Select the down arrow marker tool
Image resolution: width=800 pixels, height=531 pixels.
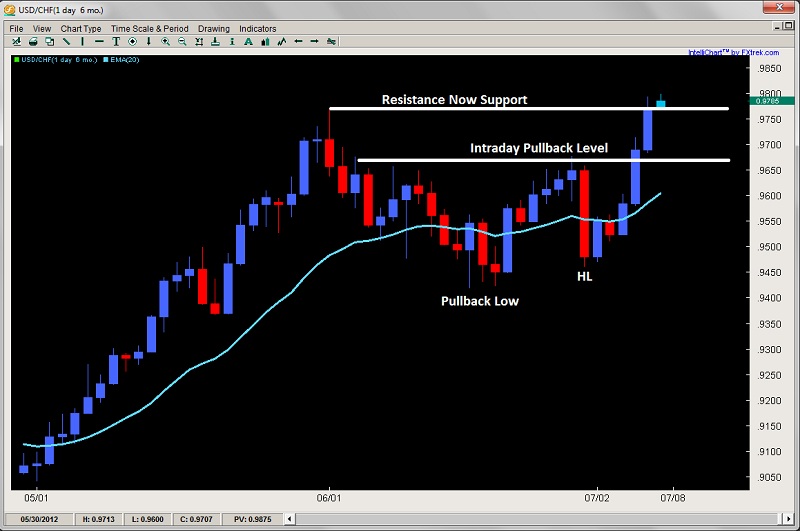coord(148,41)
